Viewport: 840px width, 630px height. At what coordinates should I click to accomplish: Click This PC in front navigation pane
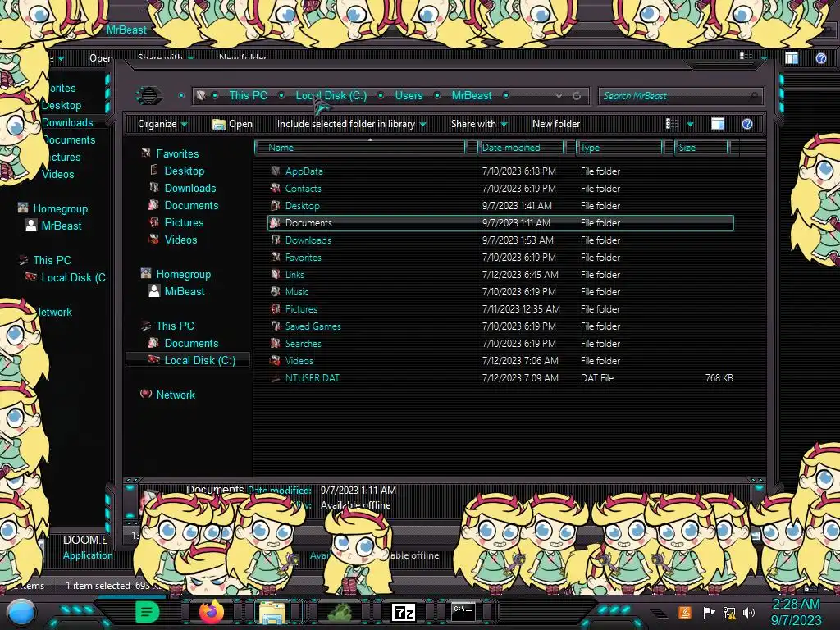176,326
